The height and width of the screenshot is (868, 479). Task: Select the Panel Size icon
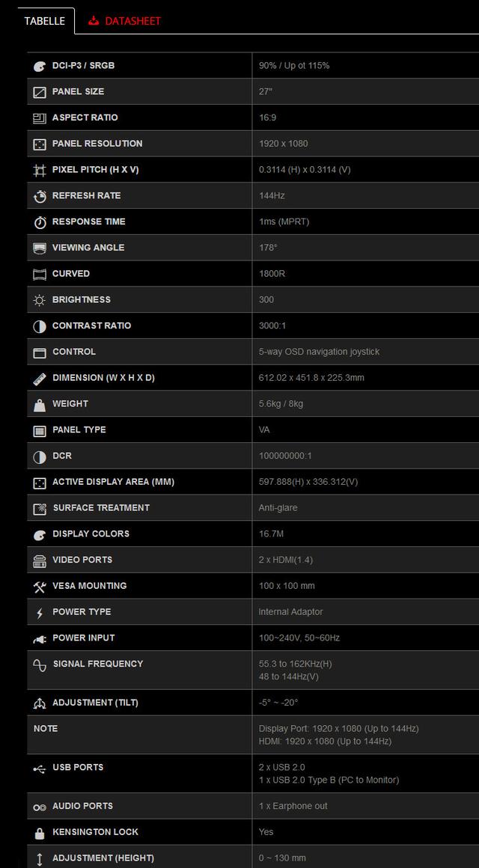point(40,91)
